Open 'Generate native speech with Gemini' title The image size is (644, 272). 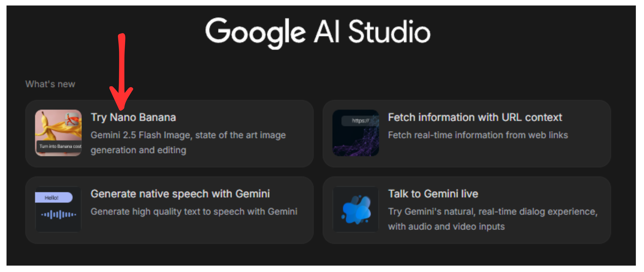[180, 194]
